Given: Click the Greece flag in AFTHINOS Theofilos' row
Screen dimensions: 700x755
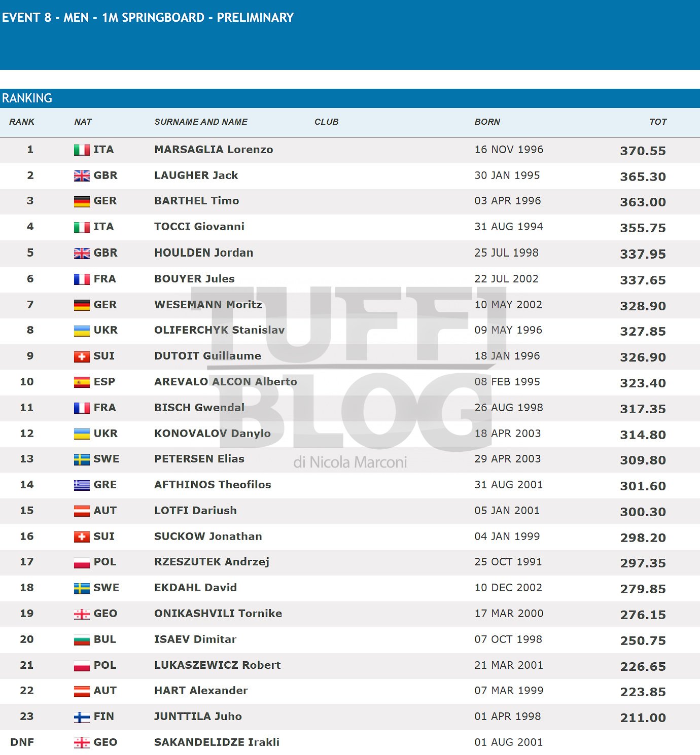Looking at the screenshot, I should 82,485.
